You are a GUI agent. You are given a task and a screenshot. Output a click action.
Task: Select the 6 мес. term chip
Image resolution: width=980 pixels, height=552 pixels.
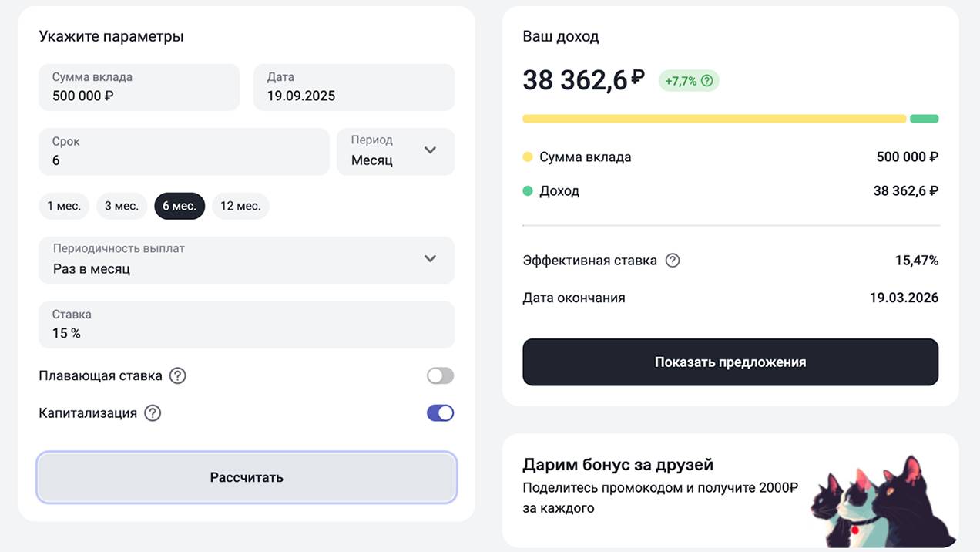(x=180, y=206)
